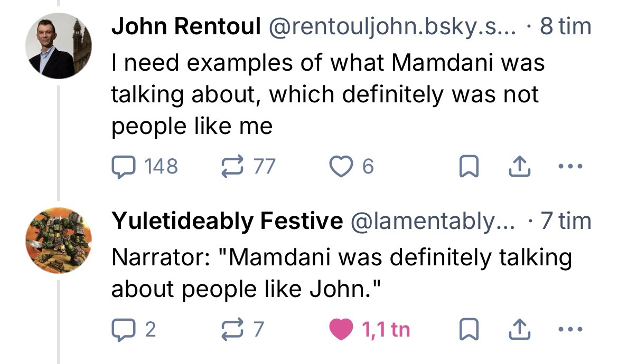Open more options on John Rentoul's post
Image resolution: width=618 pixels, height=364 pixels.
(570, 167)
